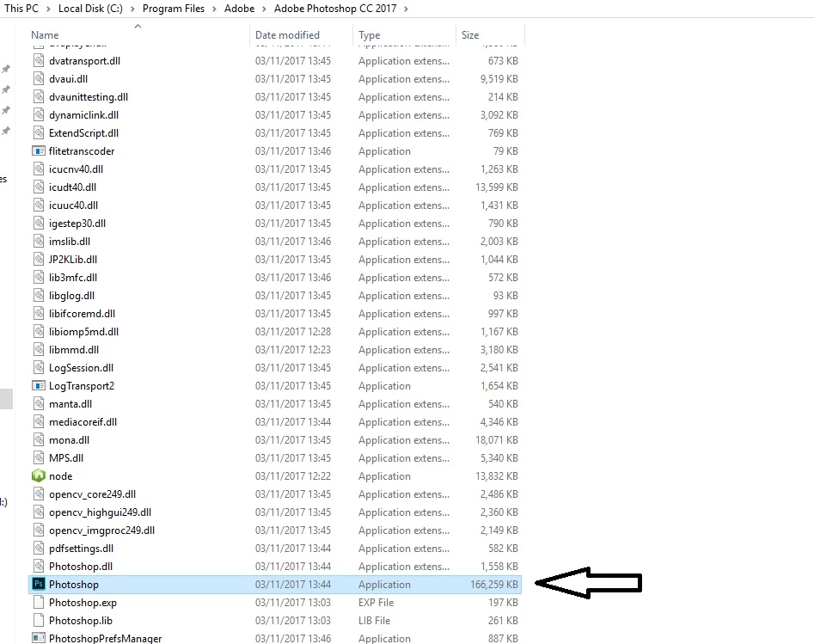Click the LIB File type cell
This screenshot has height=644, width=814.
374,621
